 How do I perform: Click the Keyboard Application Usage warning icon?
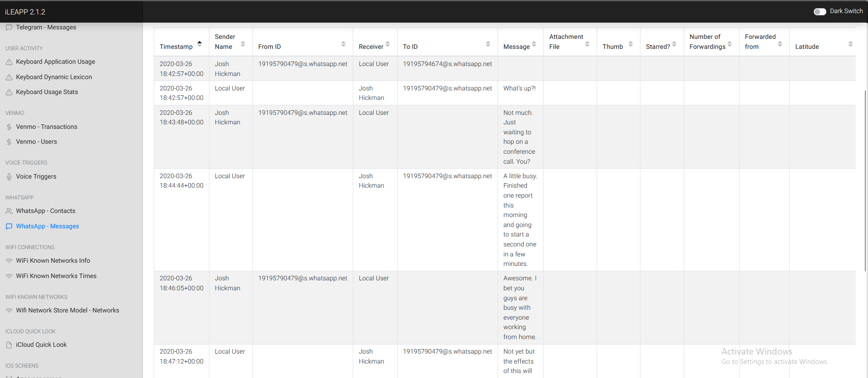tap(9, 62)
